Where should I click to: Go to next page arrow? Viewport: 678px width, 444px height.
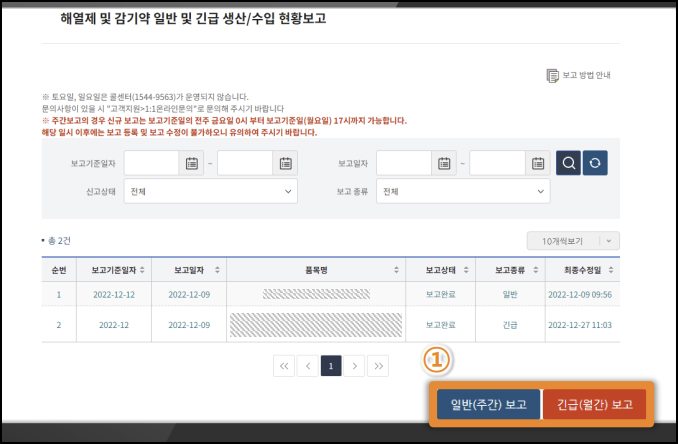354,366
